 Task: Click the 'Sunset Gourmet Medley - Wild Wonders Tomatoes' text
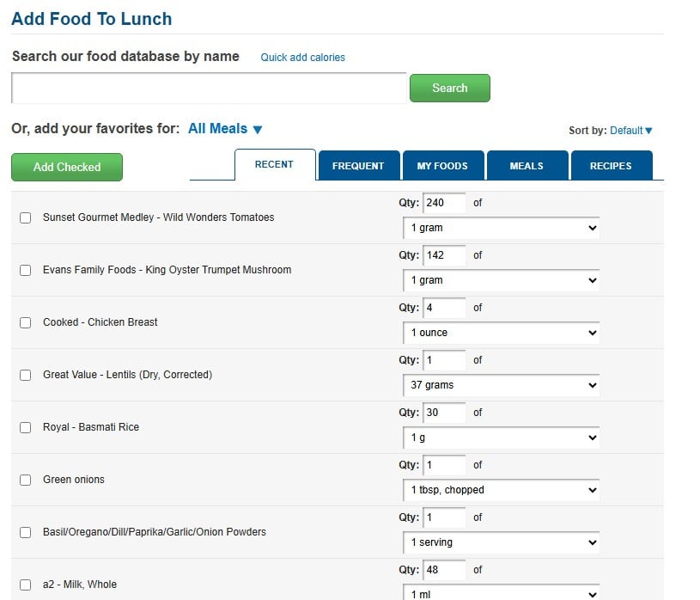click(x=159, y=217)
